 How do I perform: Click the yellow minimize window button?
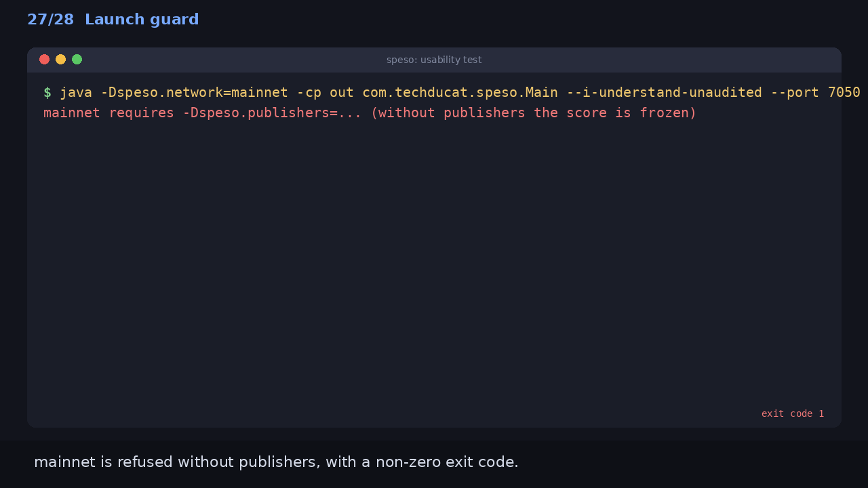(x=61, y=60)
